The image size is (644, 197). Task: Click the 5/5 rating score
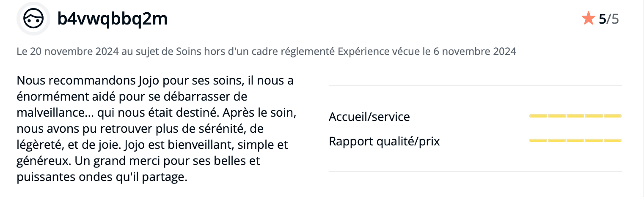click(x=608, y=19)
